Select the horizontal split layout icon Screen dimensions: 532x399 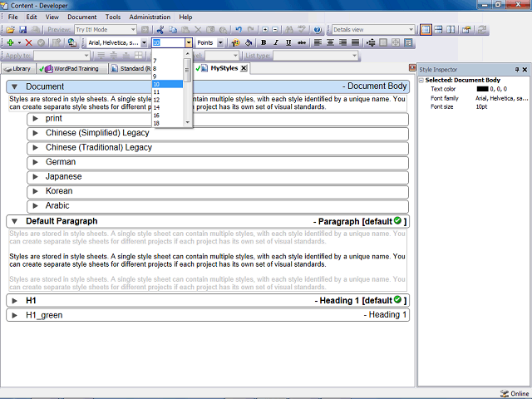coord(438,30)
